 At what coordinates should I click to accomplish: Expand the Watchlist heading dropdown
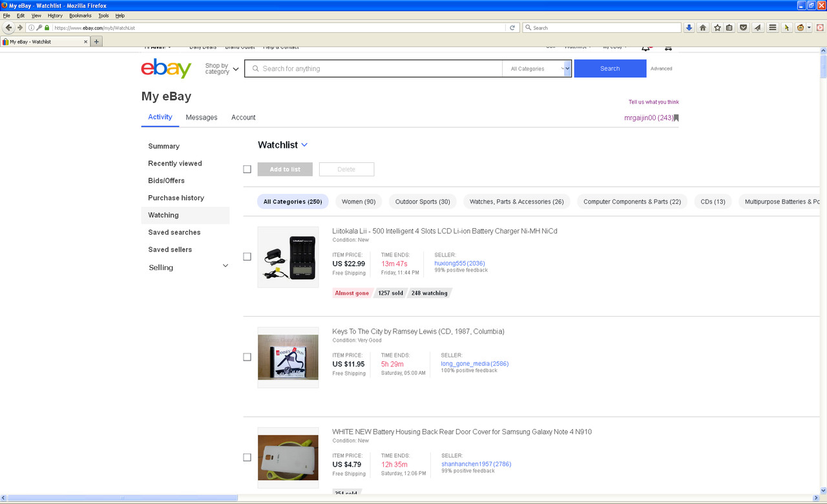click(x=304, y=145)
